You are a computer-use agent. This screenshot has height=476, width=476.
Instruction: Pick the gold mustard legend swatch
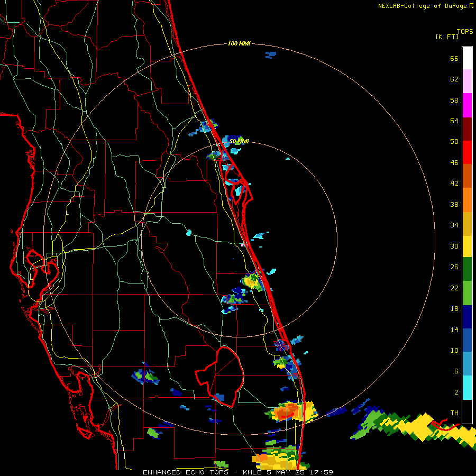click(x=467, y=224)
